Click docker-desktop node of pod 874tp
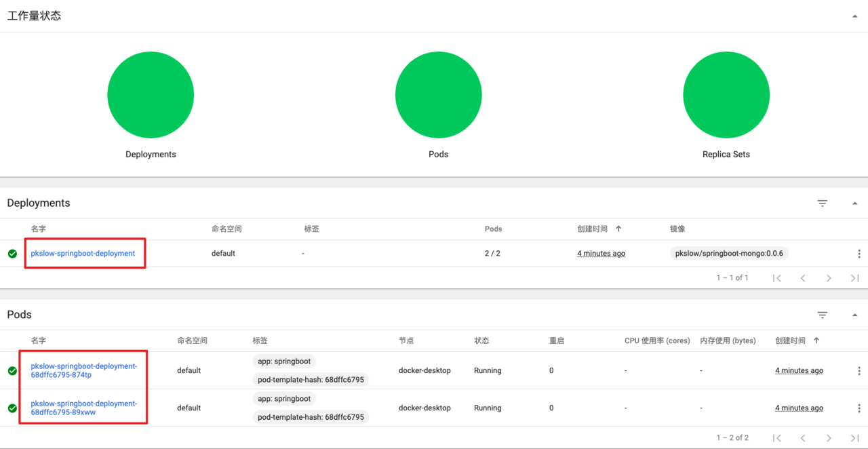 point(425,371)
